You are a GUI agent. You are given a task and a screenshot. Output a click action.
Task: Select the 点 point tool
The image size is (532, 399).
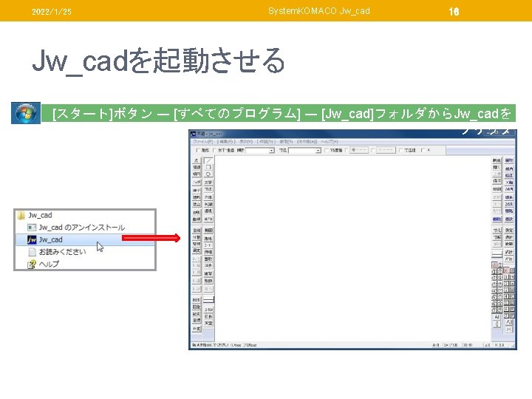[197, 161]
